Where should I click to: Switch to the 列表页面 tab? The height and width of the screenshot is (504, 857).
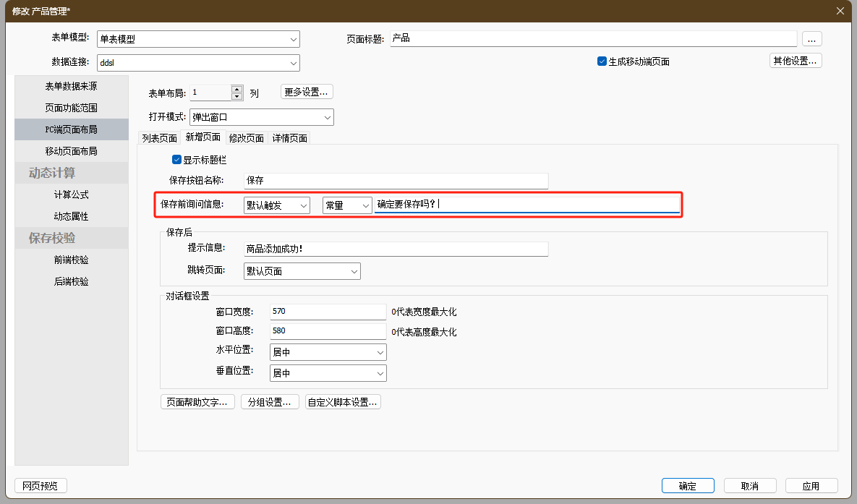[159, 138]
